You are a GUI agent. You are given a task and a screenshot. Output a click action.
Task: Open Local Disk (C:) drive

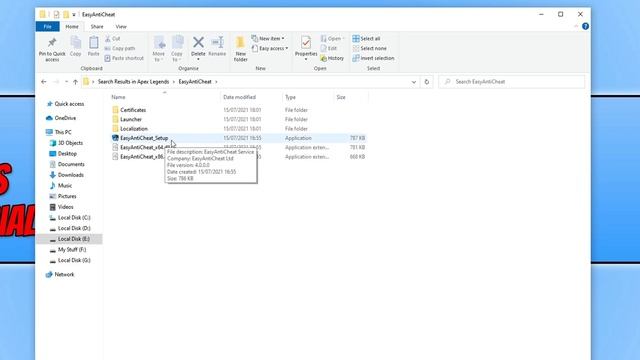[70, 218]
